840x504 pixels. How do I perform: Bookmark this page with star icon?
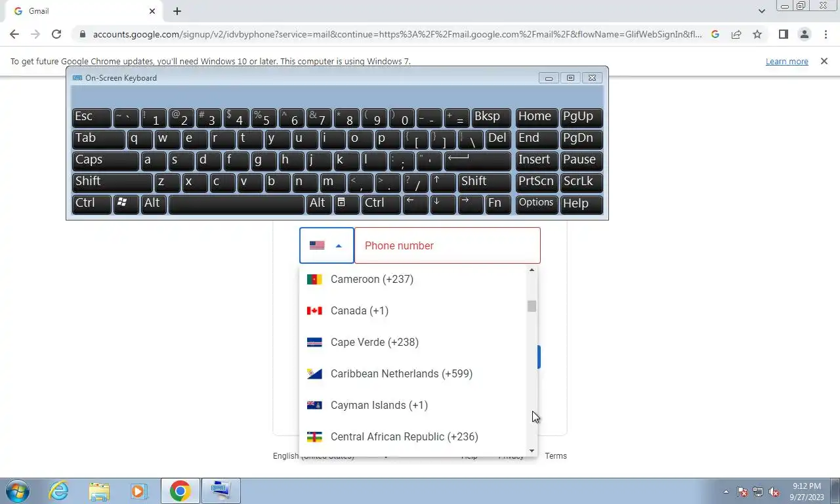(x=757, y=34)
